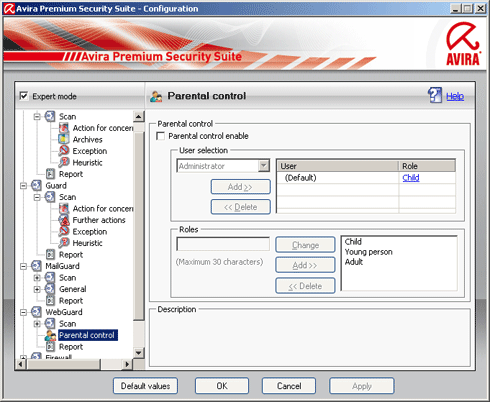The height and width of the screenshot is (402, 490).
Task: Expand the Scan node under WebGuard
Action: point(37,324)
